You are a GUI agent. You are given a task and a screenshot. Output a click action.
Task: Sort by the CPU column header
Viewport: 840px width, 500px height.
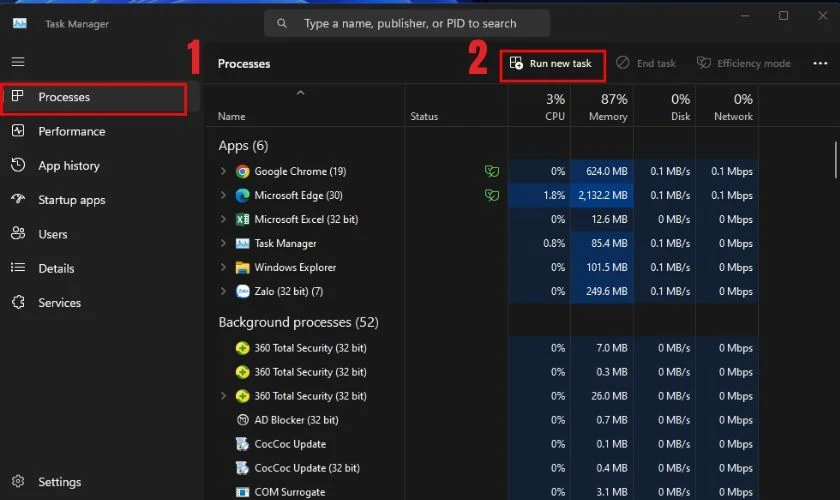[539, 107]
